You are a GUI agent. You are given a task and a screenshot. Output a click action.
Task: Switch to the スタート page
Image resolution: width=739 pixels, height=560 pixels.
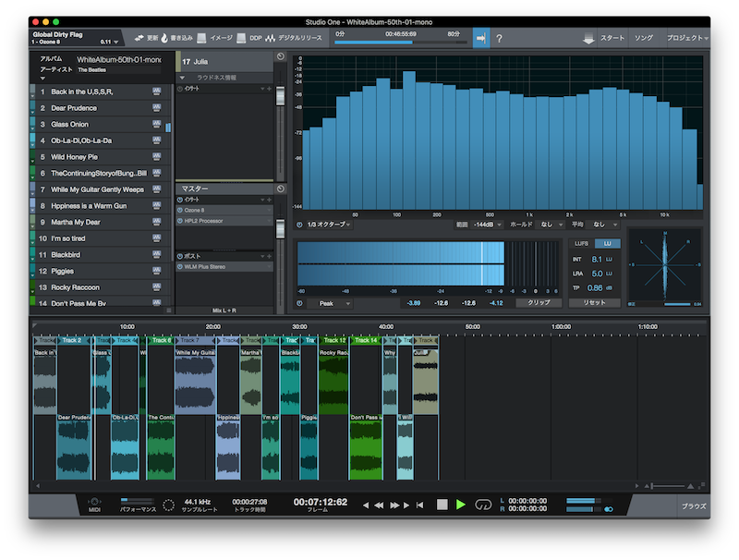pos(612,38)
